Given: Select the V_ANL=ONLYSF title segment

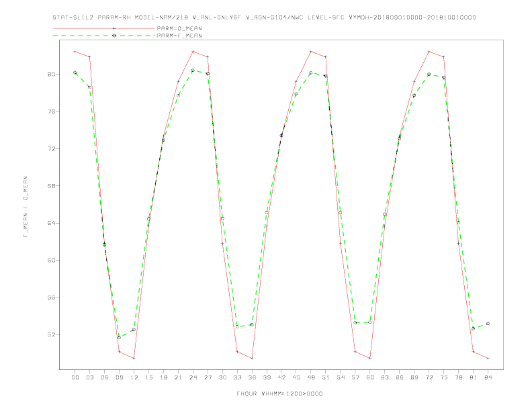Looking at the screenshot, I should pyautogui.click(x=216, y=17).
